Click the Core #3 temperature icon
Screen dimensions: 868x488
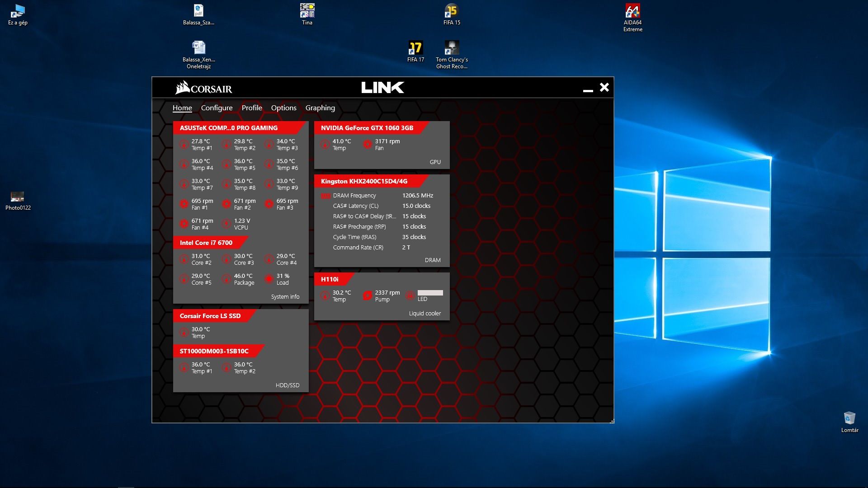click(x=226, y=259)
